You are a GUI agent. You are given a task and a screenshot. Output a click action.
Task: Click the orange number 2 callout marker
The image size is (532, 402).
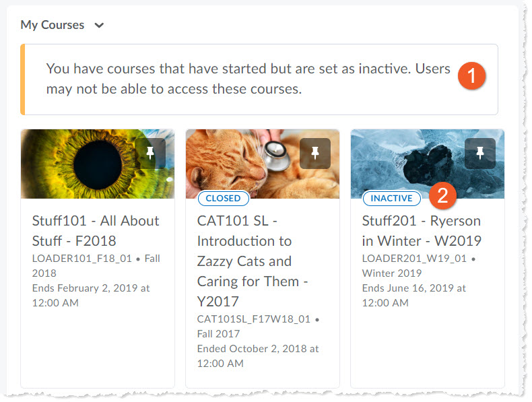[442, 196]
